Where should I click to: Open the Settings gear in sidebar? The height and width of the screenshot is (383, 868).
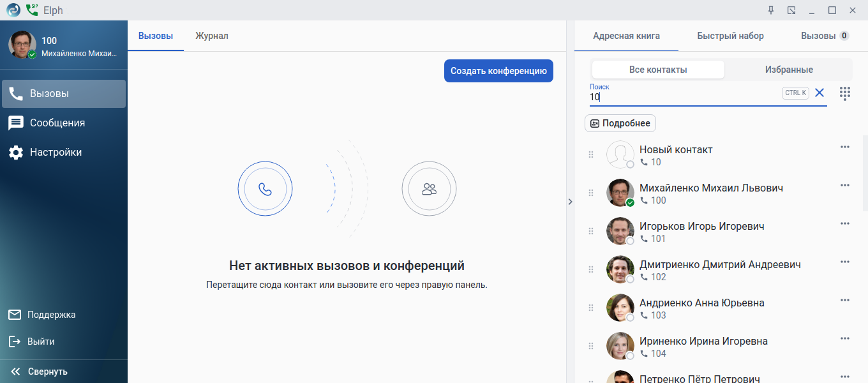point(16,153)
